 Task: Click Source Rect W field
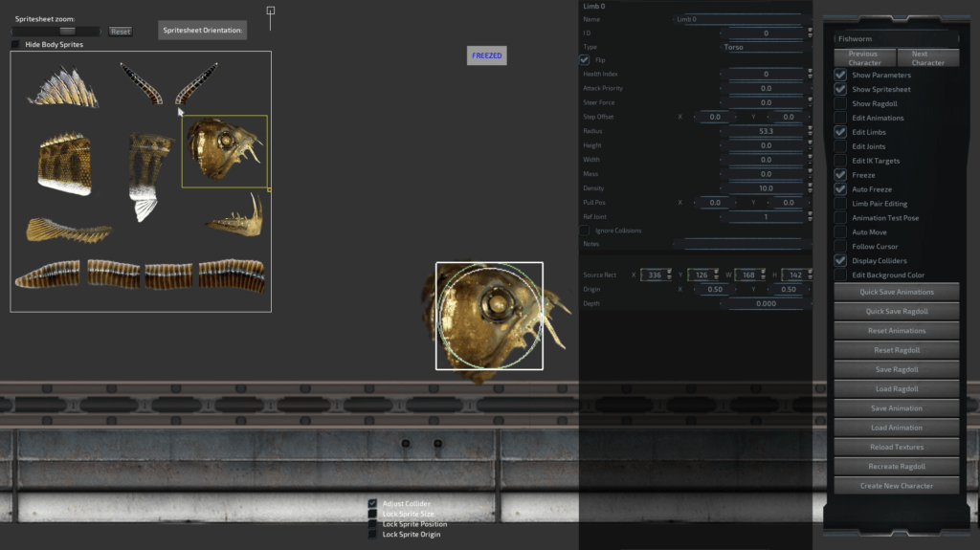coord(748,275)
